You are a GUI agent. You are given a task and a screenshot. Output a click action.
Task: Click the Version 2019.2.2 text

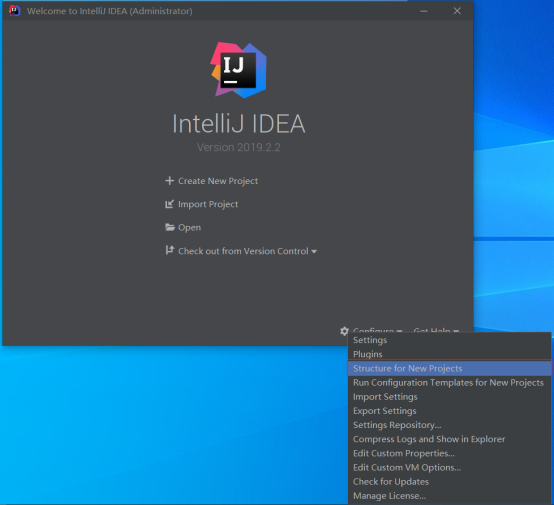pos(238,147)
